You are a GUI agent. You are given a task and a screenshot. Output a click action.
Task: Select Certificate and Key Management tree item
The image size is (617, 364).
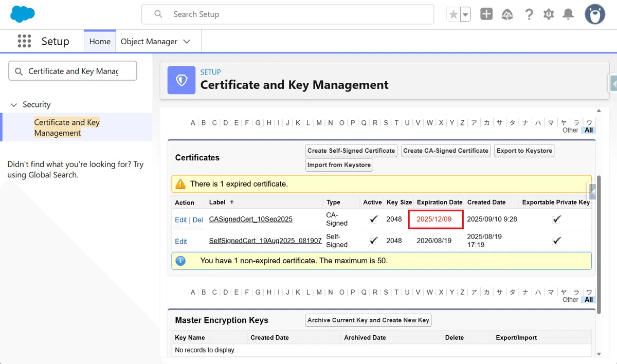pyautogui.click(x=67, y=128)
